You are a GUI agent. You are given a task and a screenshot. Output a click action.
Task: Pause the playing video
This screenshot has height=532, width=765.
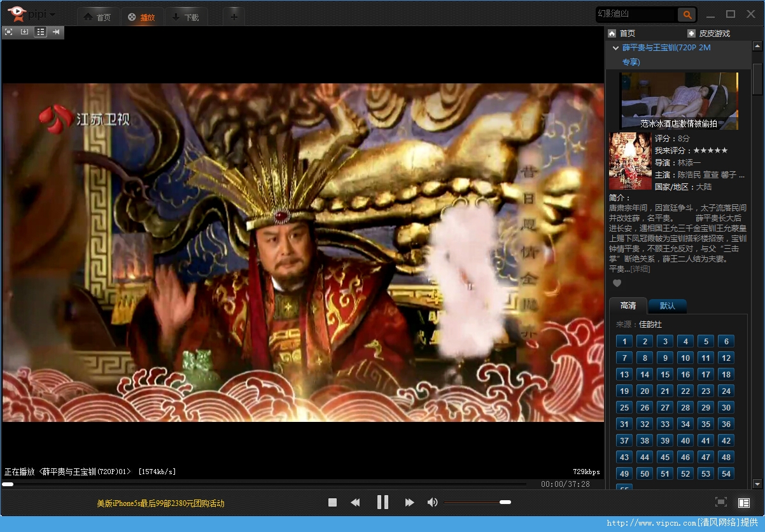[x=382, y=503]
